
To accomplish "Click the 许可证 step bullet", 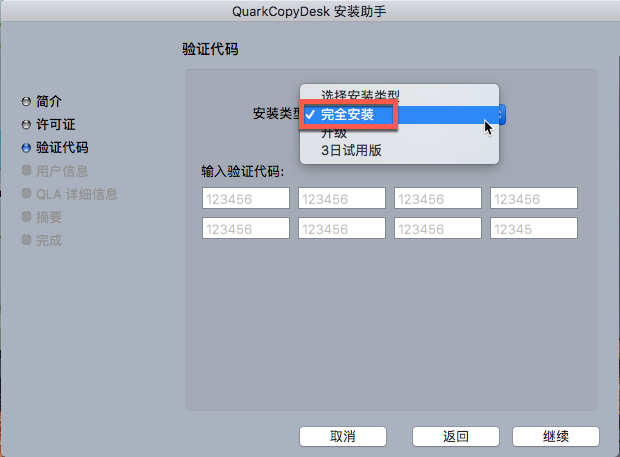I will click(x=26, y=125).
